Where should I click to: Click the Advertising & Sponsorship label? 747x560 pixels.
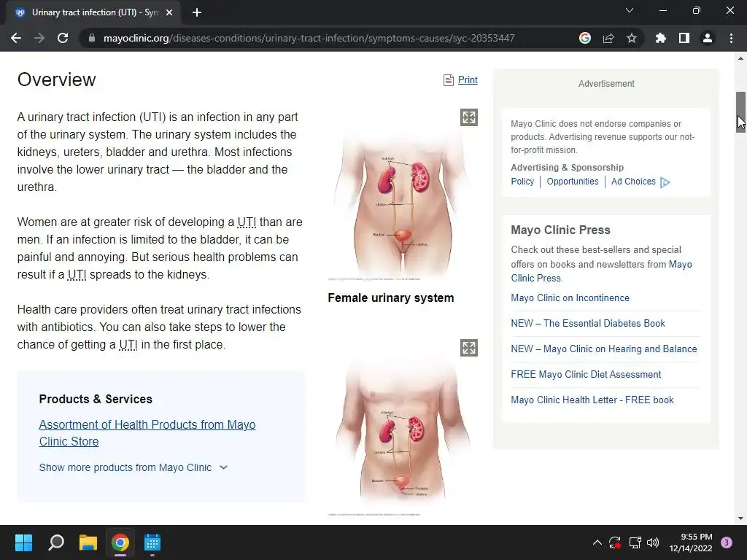[x=567, y=168]
